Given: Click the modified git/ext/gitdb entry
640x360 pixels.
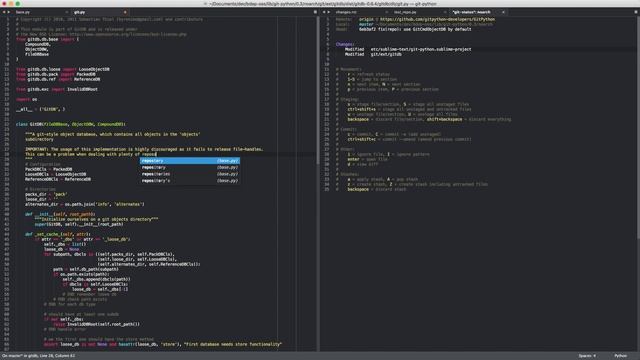Looking at the screenshot, I should tap(373, 54).
